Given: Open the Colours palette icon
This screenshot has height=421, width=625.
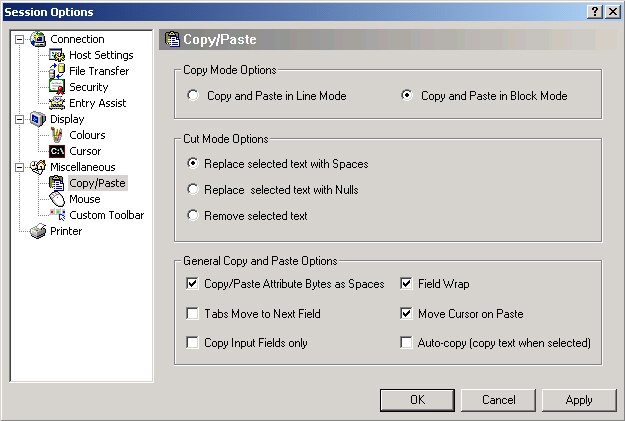Looking at the screenshot, I should pos(57,135).
